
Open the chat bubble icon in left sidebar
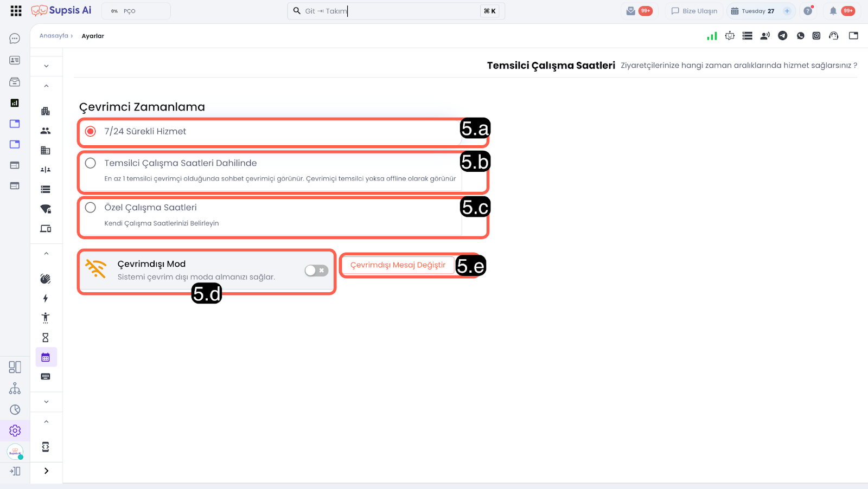(x=15, y=39)
